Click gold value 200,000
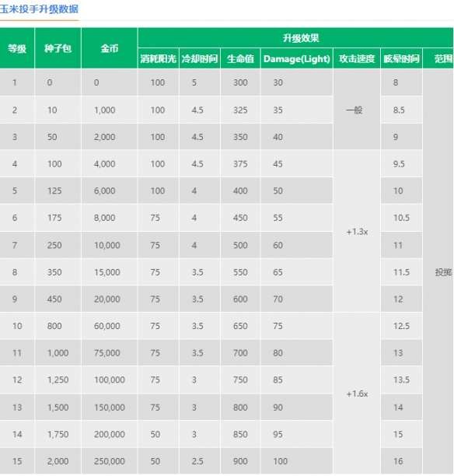The height and width of the screenshot is (476, 454). [x=110, y=434]
